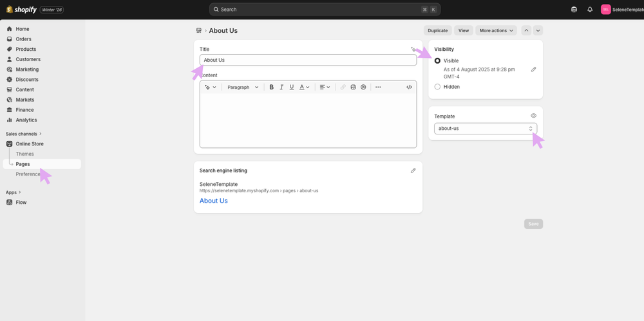Go to Themes under Online Store
The image size is (644, 321).
tap(25, 154)
